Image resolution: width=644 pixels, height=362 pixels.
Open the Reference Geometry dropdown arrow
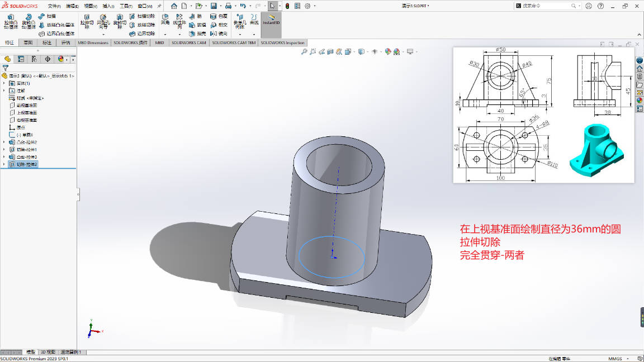tap(239, 34)
